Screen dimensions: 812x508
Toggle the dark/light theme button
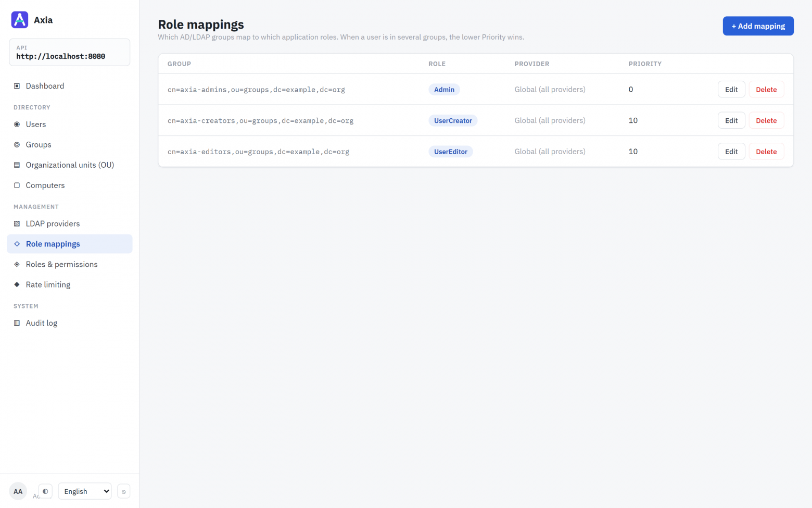[46, 491]
